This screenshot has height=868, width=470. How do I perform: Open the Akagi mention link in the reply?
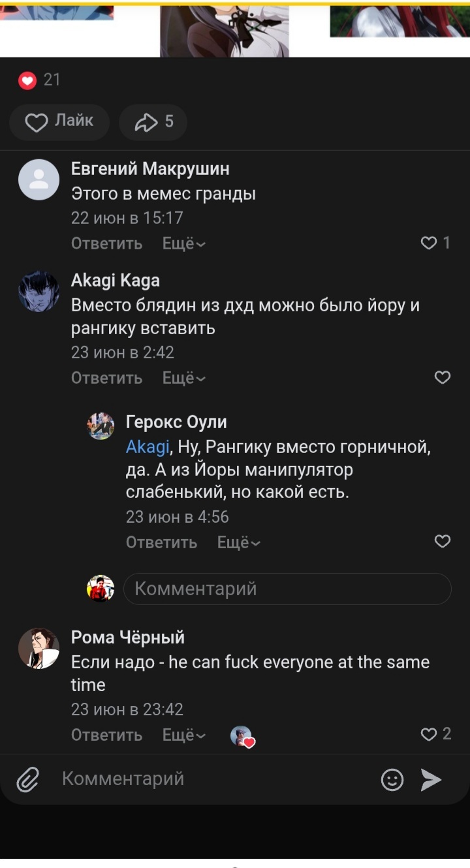tap(148, 447)
